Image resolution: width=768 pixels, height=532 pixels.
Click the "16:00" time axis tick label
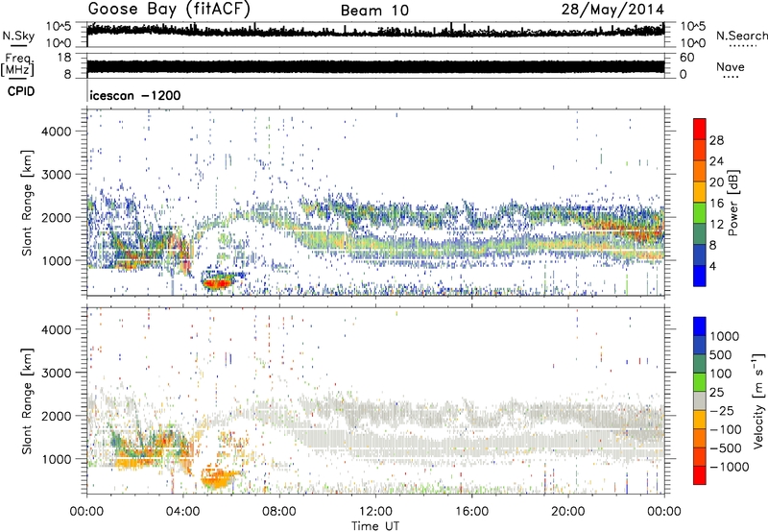471,512
